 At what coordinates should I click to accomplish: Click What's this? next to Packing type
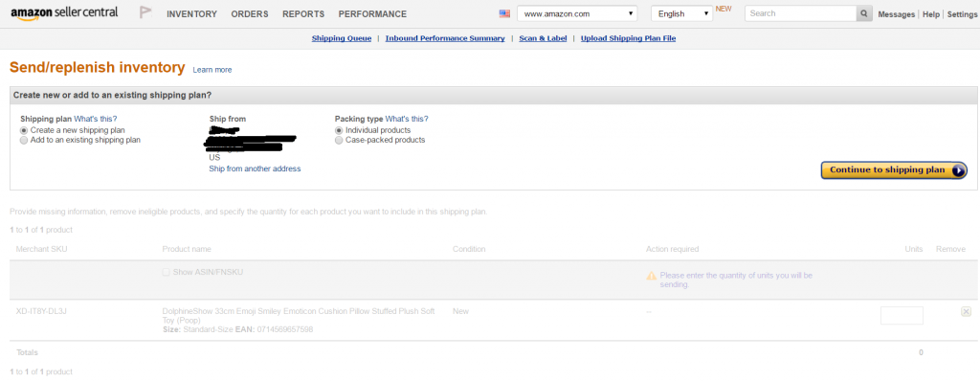(407, 119)
